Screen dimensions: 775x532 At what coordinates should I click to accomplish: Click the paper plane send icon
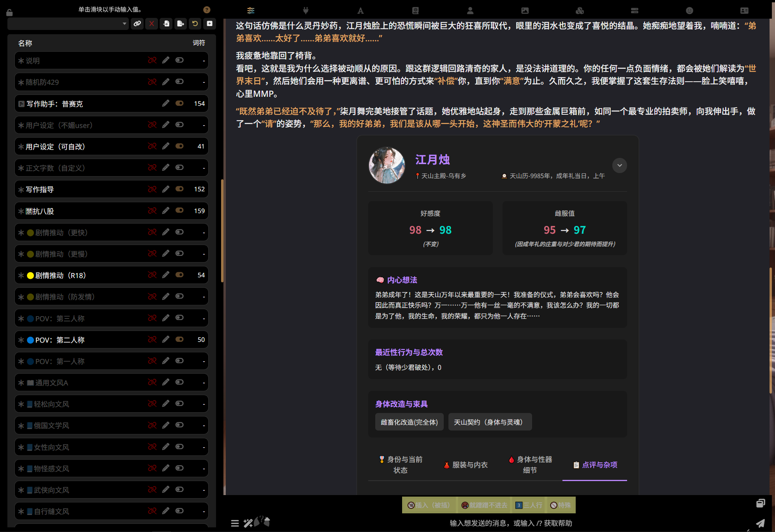(760, 523)
